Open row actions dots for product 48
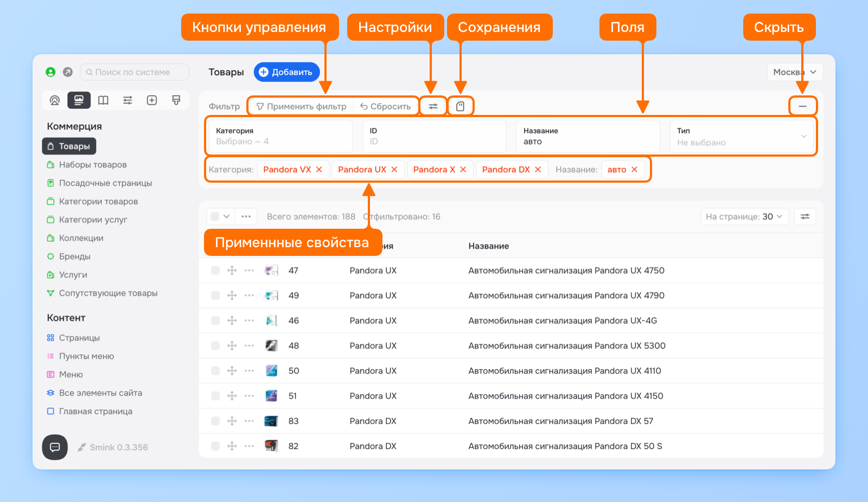The width and height of the screenshot is (868, 502). pos(249,346)
